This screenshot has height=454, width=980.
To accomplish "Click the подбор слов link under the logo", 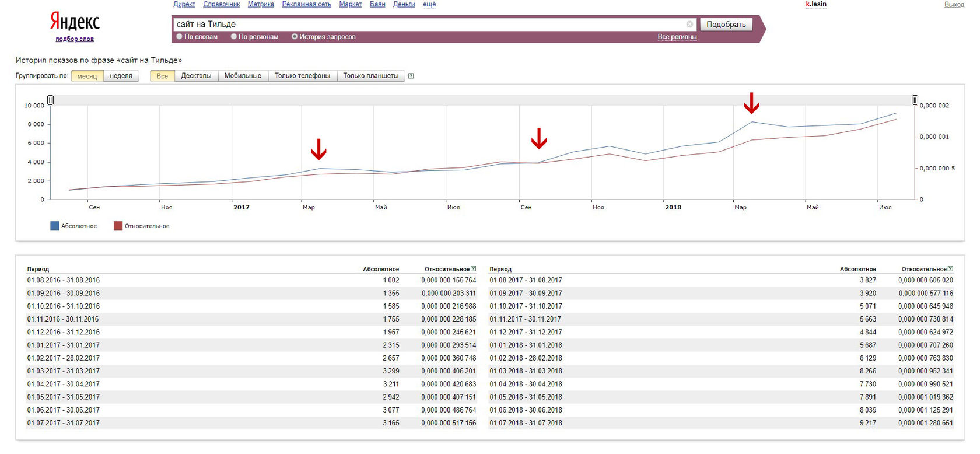I will pyautogui.click(x=75, y=39).
